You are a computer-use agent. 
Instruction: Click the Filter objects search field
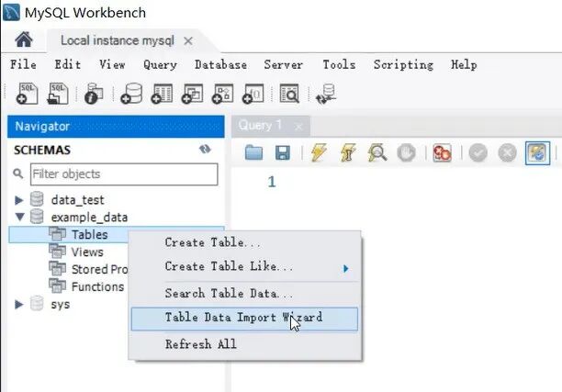coord(124,174)
